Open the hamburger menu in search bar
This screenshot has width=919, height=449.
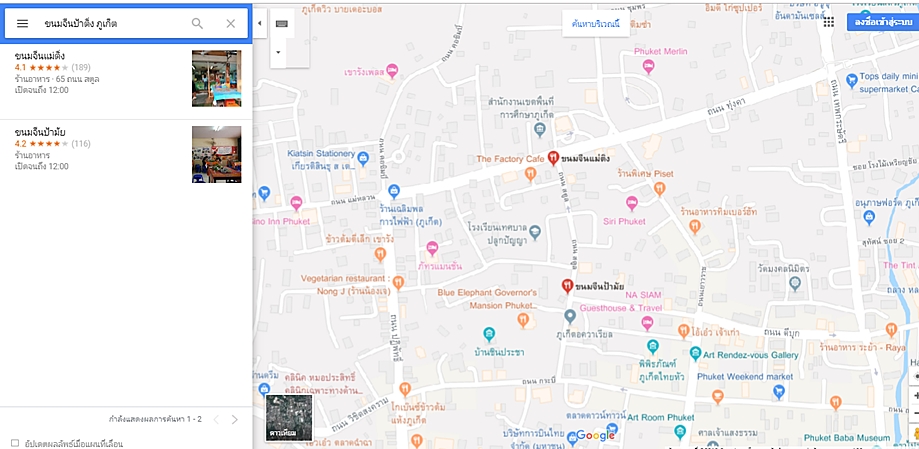tap(22, 23)
